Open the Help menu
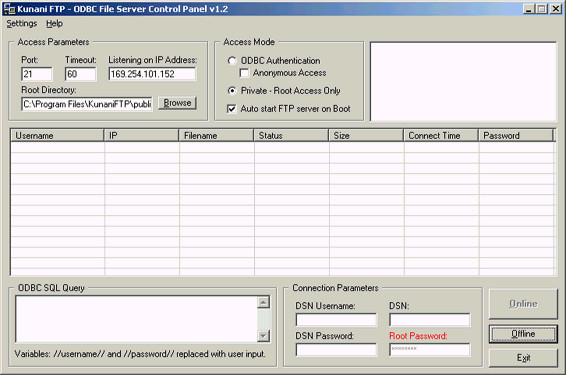The image size is (566, 375). pos(55,23)
